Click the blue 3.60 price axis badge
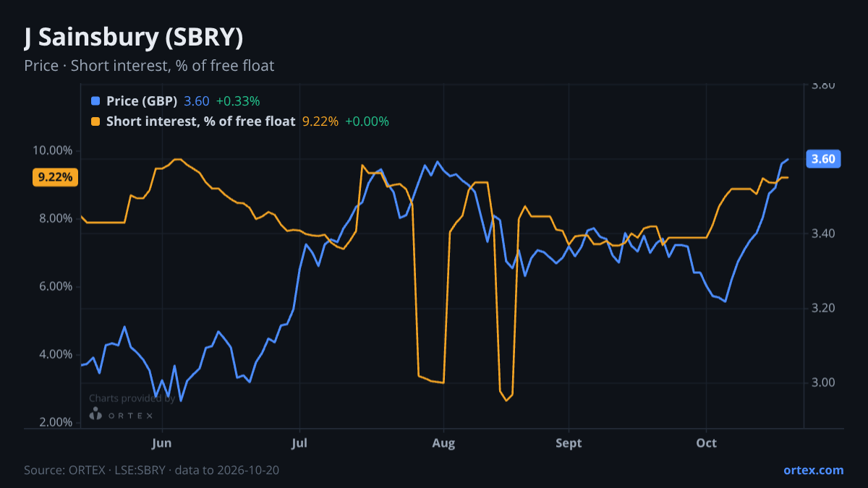The image size is (868, 488). (823, 159)
